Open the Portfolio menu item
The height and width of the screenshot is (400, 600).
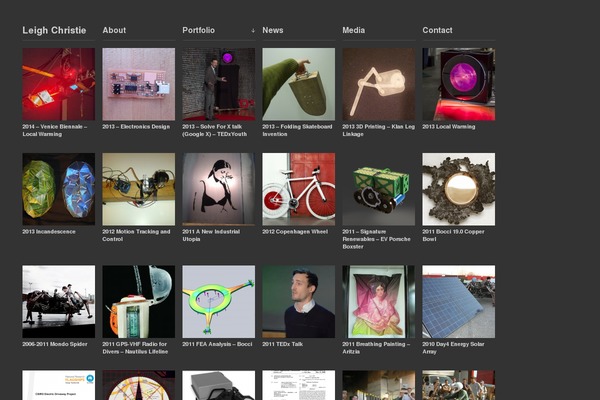(x=198, y=30)
